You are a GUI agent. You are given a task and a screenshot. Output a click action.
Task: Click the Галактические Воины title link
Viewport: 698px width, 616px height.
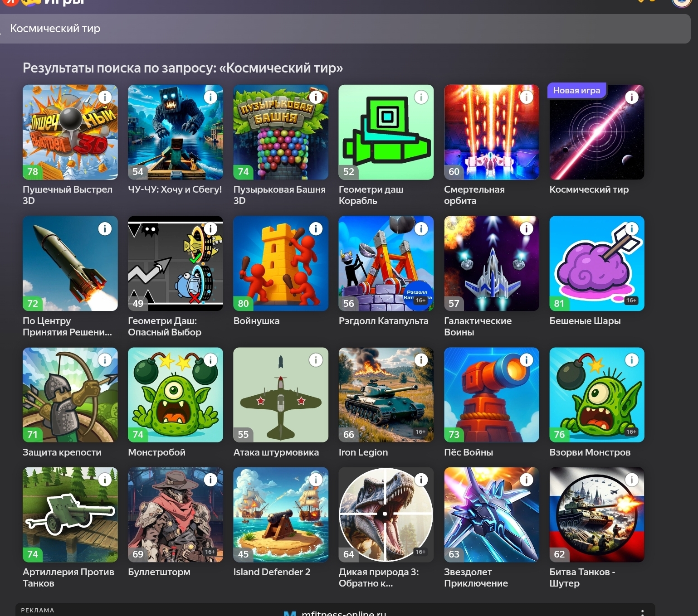click(478, 326)
